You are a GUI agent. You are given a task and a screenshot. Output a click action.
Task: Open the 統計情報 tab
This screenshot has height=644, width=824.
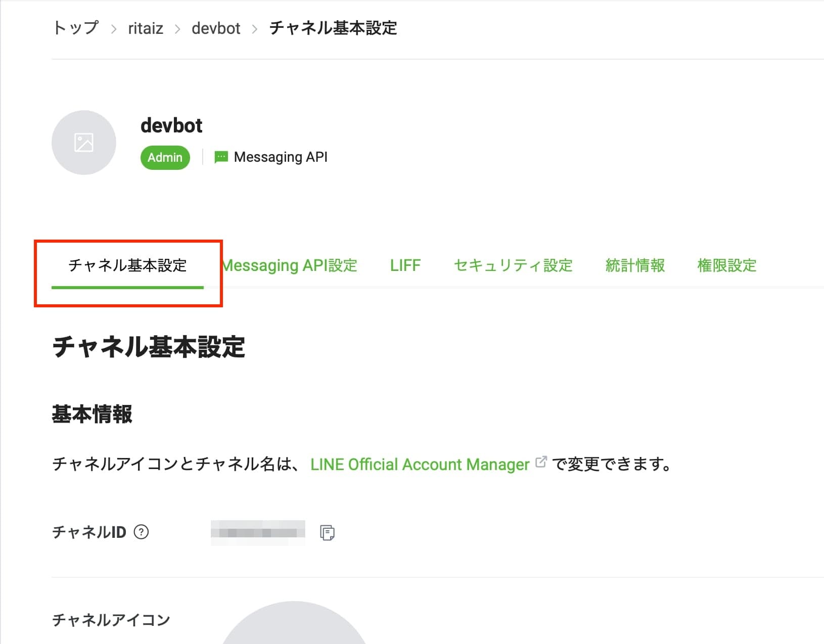(635, 266)
